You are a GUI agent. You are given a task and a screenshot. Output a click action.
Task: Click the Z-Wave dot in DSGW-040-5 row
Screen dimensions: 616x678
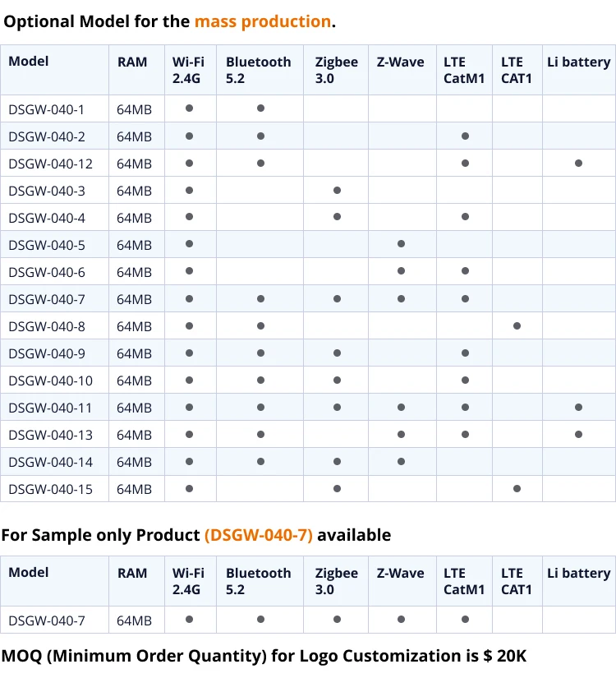pos(401,245)
